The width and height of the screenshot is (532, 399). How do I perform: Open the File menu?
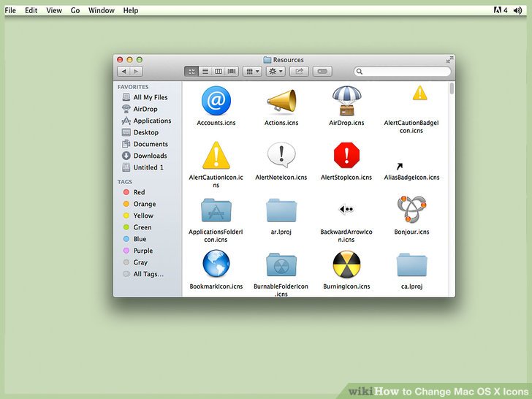pos(10,10)
